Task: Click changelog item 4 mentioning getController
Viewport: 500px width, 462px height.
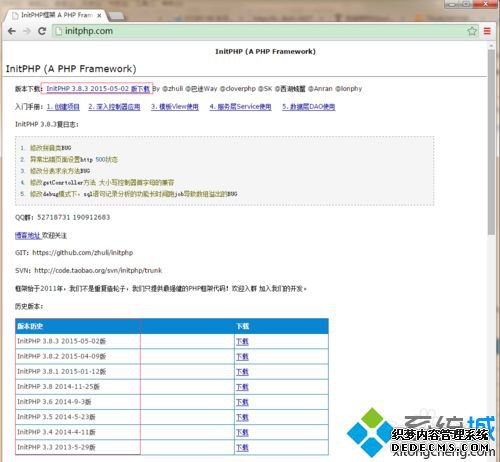Action: point(102,183)
